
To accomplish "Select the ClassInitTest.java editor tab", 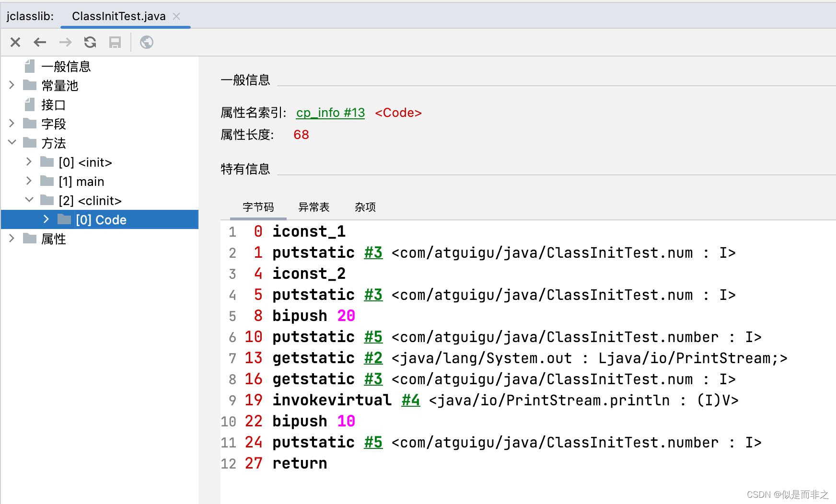I will click(x=118, y=16).
